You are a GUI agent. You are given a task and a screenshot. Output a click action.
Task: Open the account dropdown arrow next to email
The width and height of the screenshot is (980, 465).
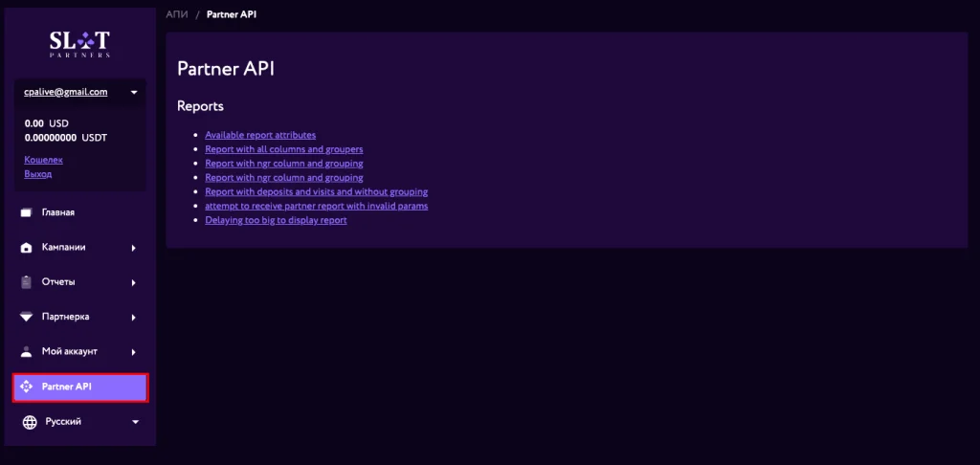point(134,93)
